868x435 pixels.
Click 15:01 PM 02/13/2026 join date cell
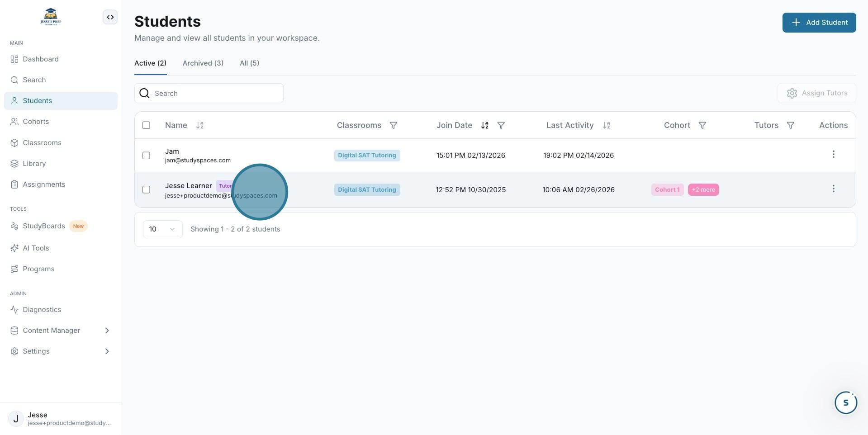[x=470, y=156]
